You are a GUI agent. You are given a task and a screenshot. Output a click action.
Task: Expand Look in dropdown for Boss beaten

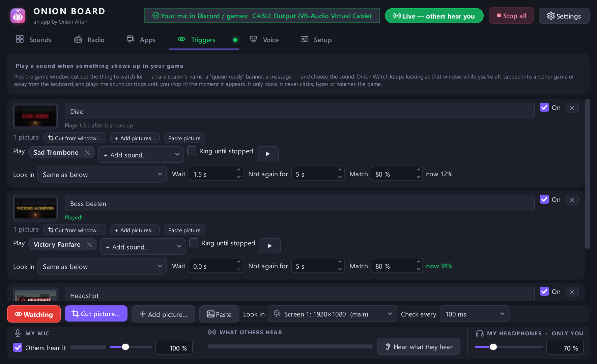coord(102,267)
